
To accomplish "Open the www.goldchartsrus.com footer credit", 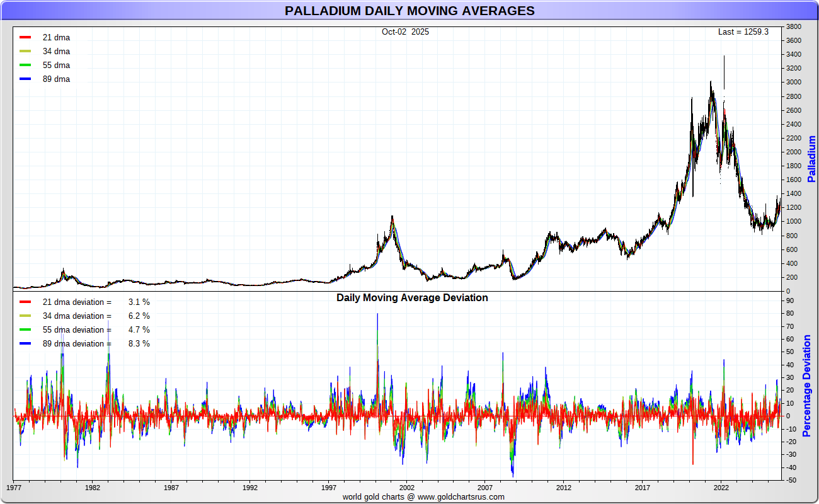I will (x=461, y=496).
